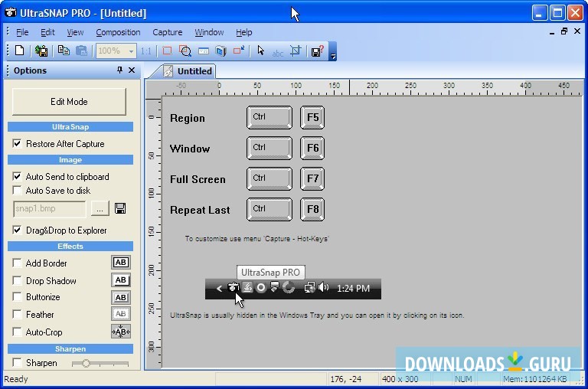Click the '176, -24' status bar coordinates
This screenshot has width=588, height=389.
(x=346, y=379)
